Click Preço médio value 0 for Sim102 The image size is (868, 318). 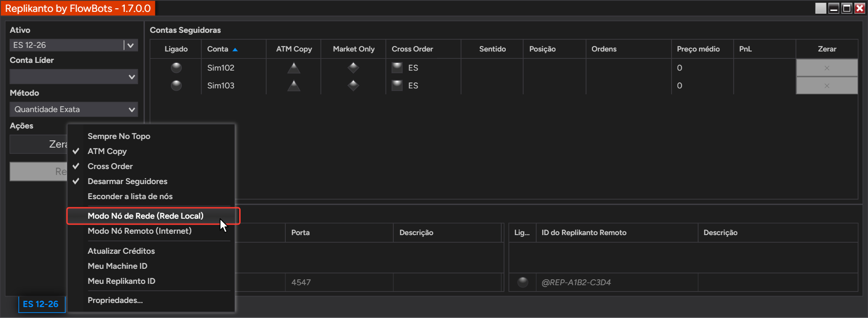click(x=679, y=68)
